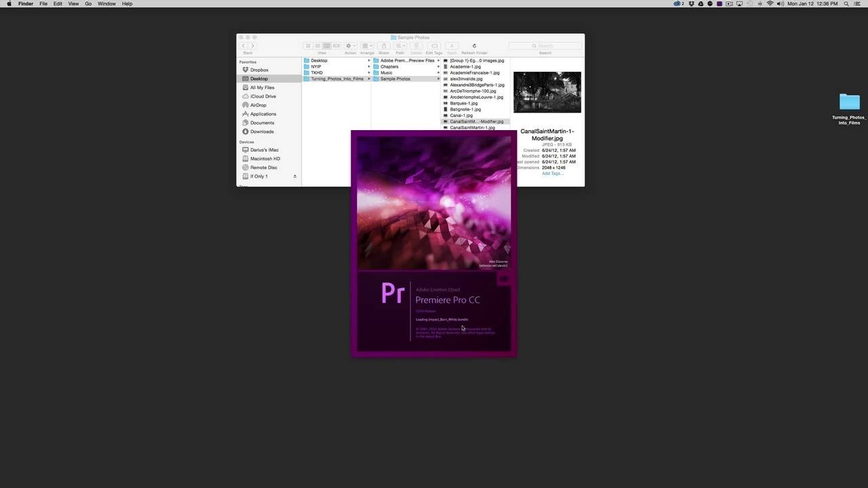The image size is (868, 488).
Task: Click the Add Tags link
Action: coord(552,174)
